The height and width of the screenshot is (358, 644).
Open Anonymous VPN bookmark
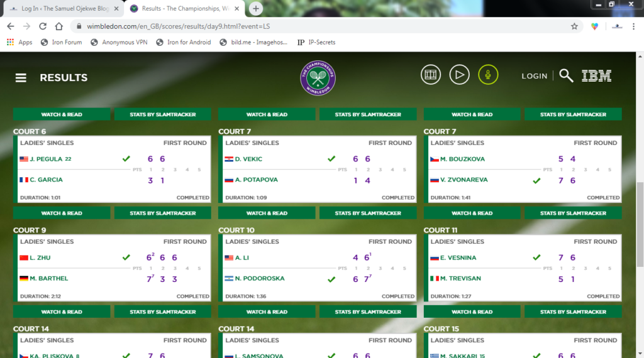click(x=119, y=42)
